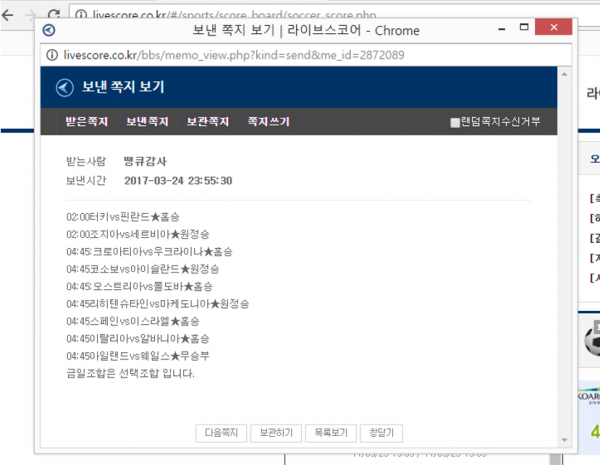
Task: Click the line 04:45오스트리아vs몰도바★홈승
Action: click(x=139, y=286)
